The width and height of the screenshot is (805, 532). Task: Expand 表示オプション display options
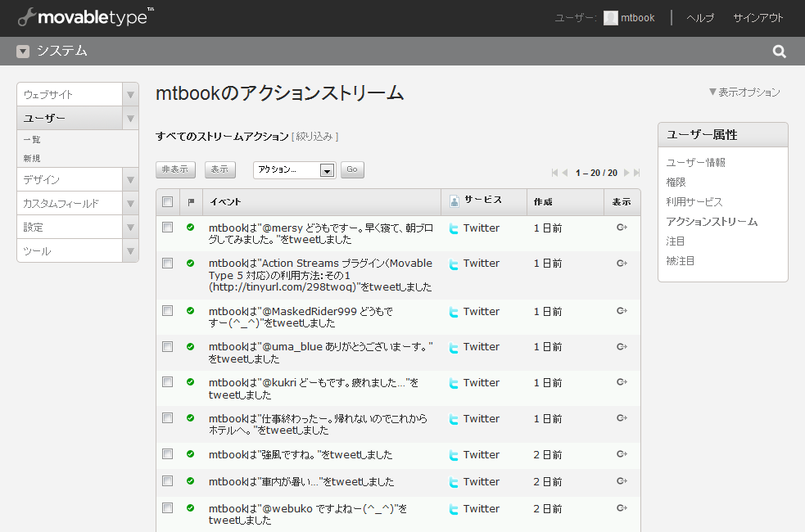click(x=744, y=92)
